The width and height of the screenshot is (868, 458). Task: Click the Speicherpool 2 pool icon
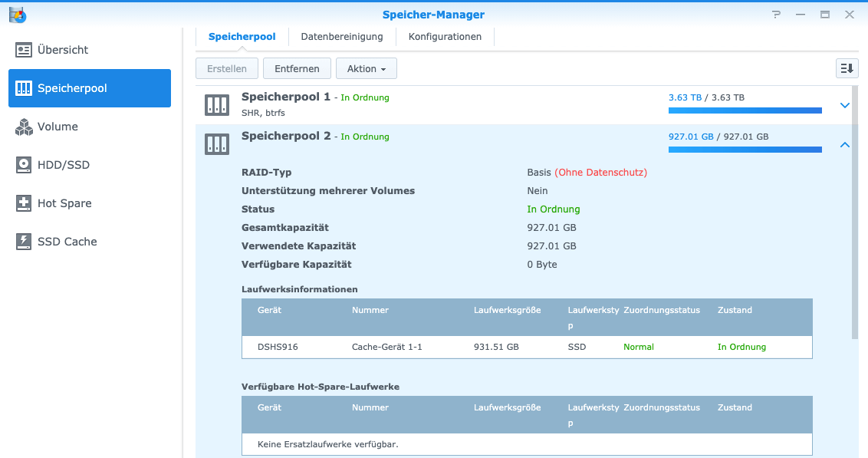pos(217,144)
